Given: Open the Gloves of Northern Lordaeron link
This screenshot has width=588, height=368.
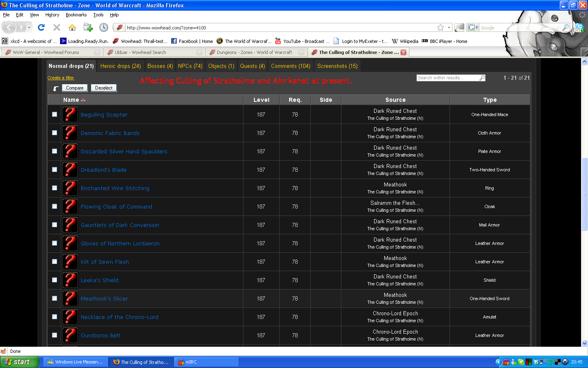Looking at the screenshot, I should coord(120,243).
